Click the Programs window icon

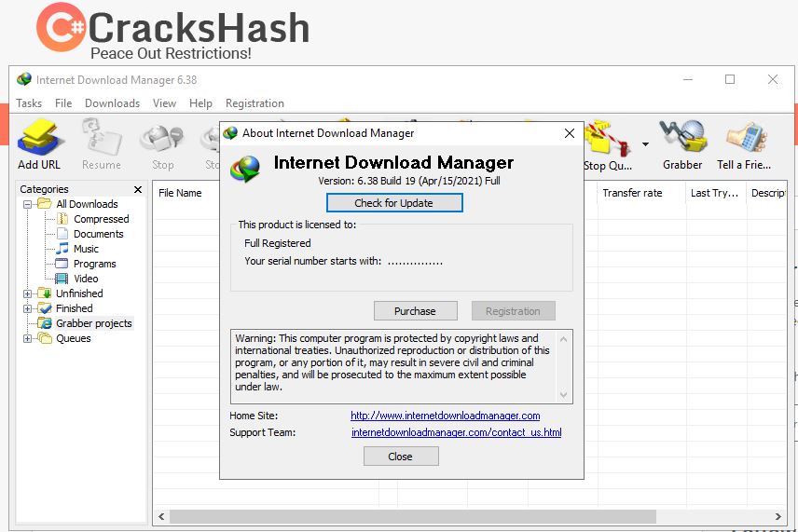coord(62,264)
